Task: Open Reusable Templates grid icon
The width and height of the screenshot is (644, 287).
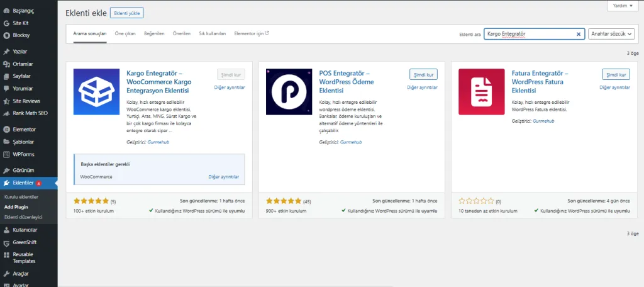Action: (x=6, y=255)
